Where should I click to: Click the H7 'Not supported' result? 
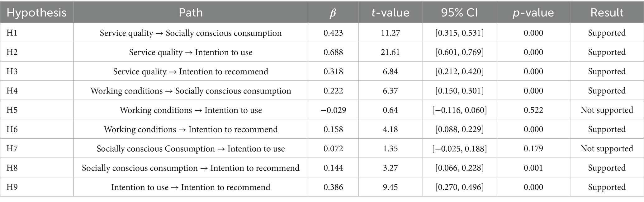click(x=607, y=148)
